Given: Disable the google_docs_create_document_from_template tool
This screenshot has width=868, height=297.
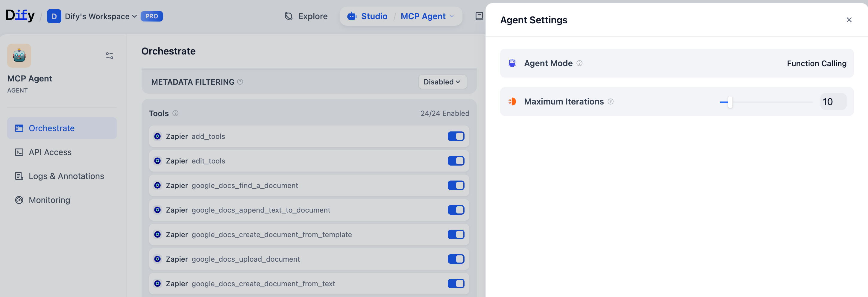Looking at the screenshot, I should pyautogui.click(x=456, y=234).
